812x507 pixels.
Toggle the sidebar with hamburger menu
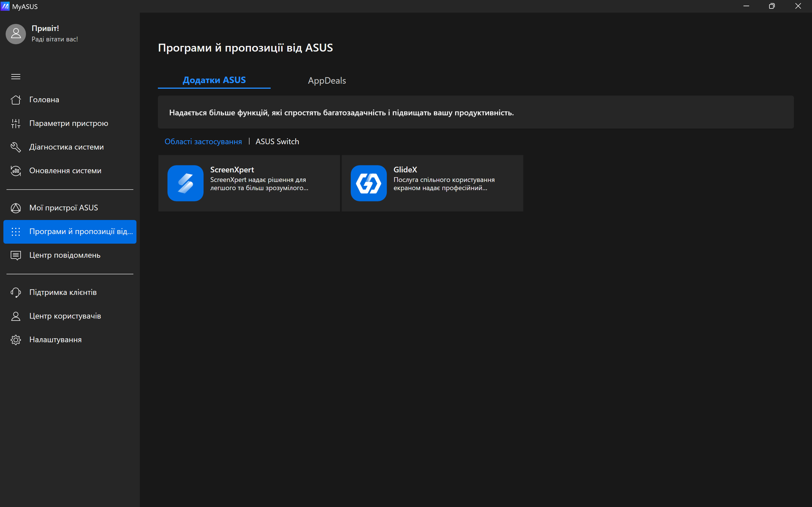click(x=16, y=76)
